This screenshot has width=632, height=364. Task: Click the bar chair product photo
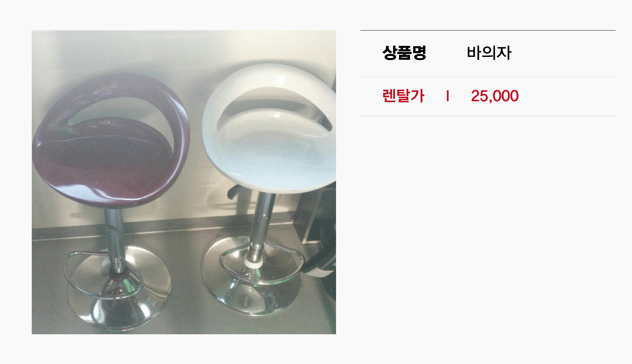(x=184, y=182)
